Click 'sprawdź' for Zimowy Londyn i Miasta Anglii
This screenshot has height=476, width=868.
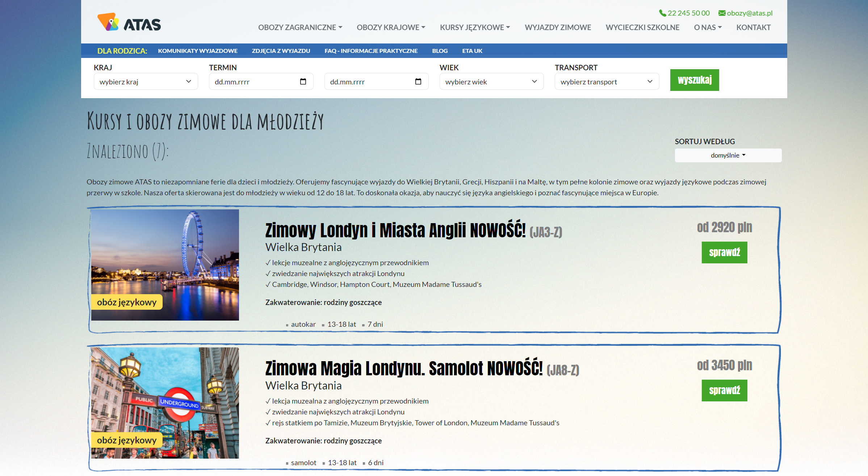tap(724, 252)
